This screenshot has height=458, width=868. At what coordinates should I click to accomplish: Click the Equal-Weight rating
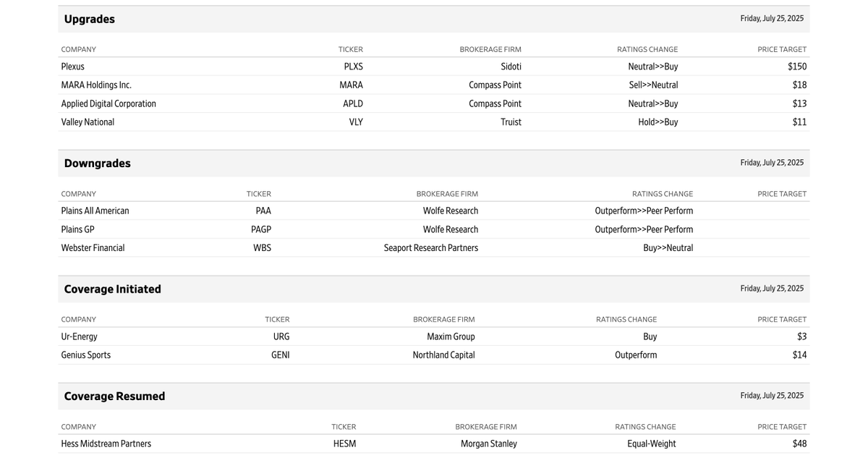pos(652,444)
